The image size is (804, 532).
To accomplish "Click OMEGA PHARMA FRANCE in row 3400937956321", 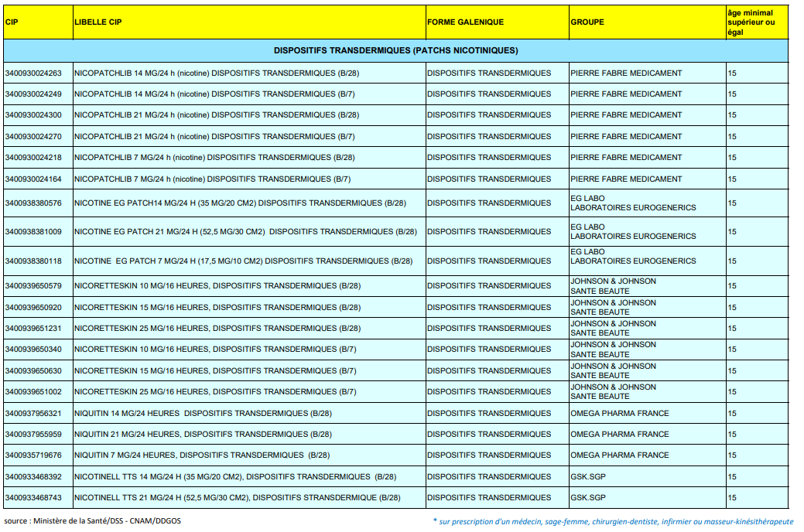I will (620, 414).
